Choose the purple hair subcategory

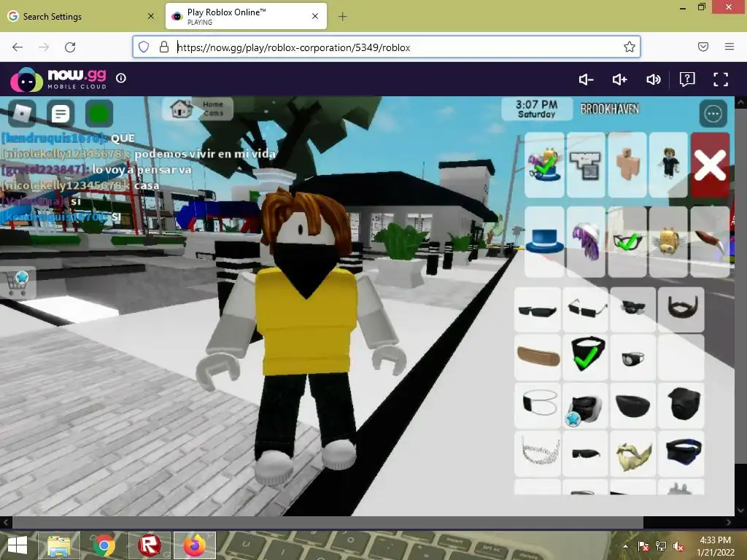pos(586,242)
